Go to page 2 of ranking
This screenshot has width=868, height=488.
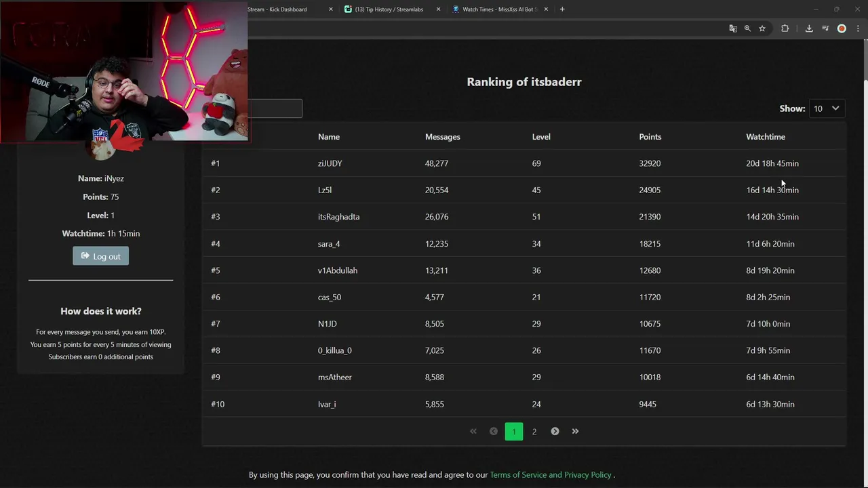(x=534, y=431)
